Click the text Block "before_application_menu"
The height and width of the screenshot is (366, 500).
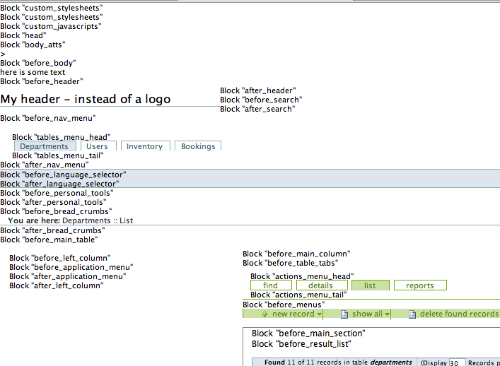[71, 267]
